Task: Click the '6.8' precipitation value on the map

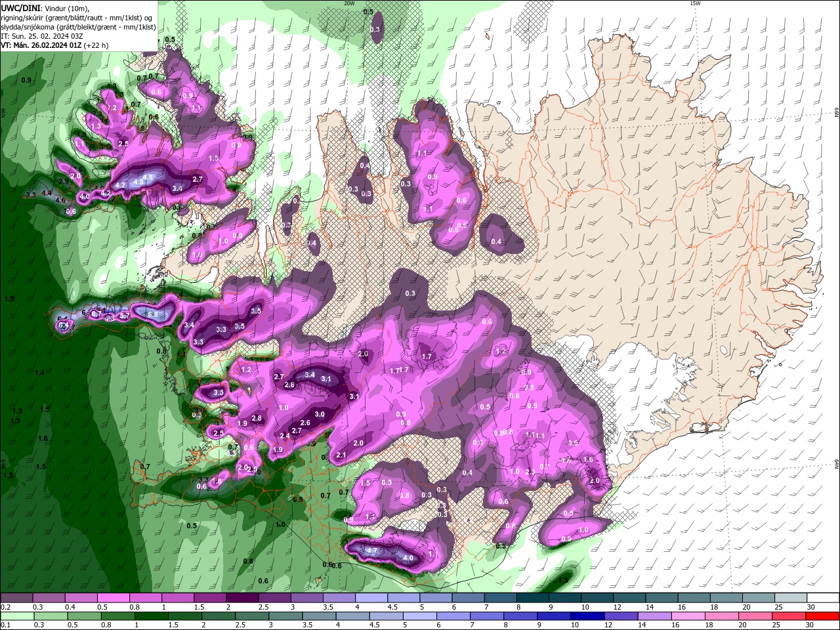Action: [153, 314]
